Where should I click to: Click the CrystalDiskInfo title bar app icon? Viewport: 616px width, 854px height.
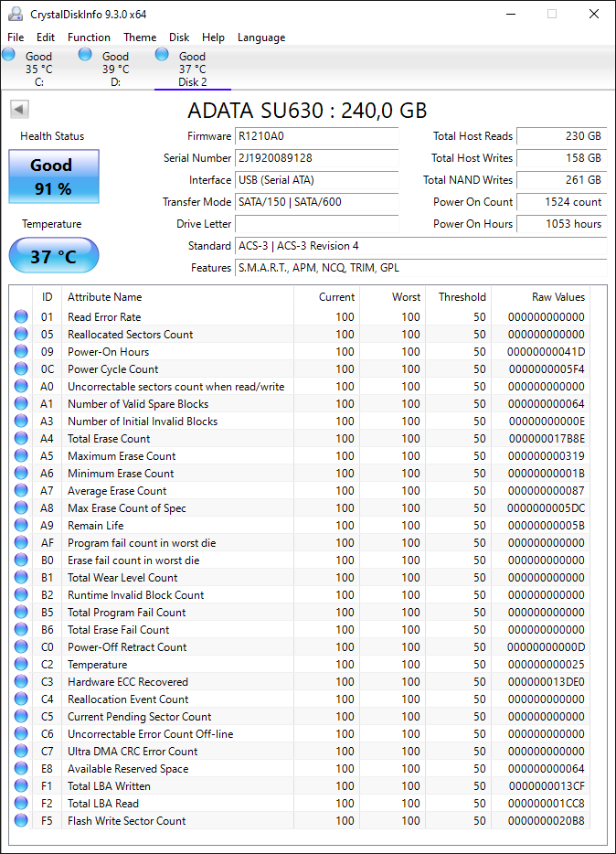click(x=16, y=14)
